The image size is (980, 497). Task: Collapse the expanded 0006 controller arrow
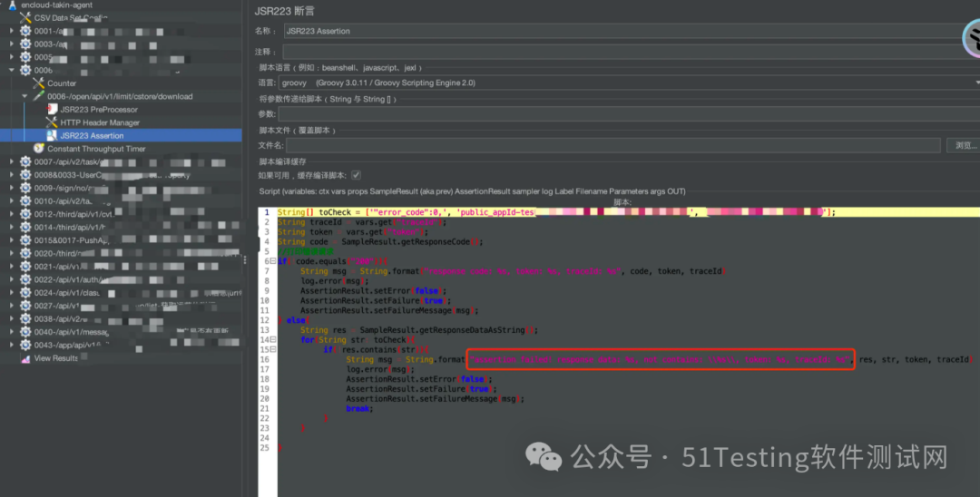11,70
